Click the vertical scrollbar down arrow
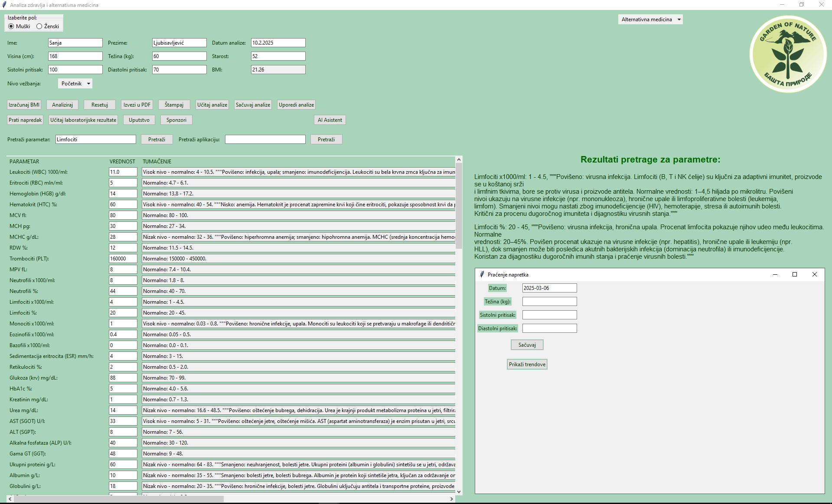 [459, 492]
